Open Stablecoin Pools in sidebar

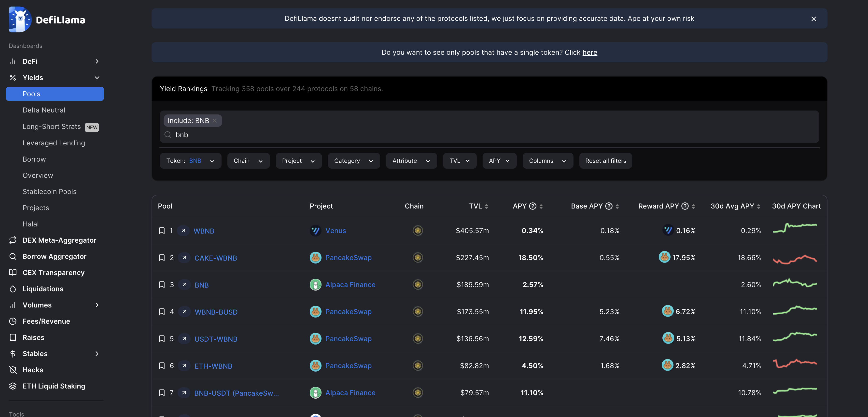50,192
